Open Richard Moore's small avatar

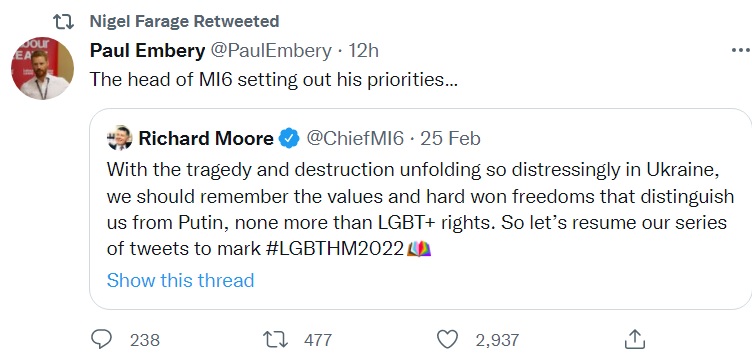pos(119,138)
